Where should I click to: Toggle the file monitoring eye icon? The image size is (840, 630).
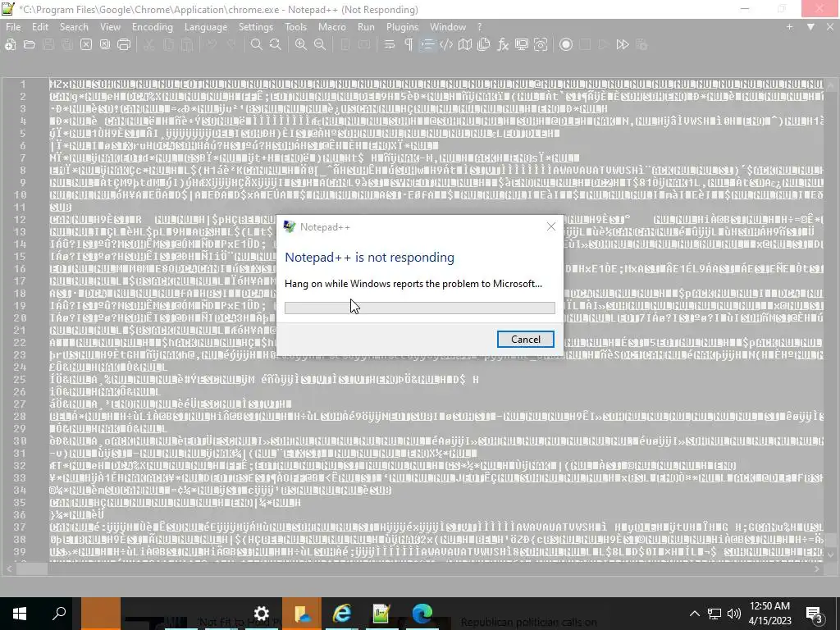tap(541, 45)
